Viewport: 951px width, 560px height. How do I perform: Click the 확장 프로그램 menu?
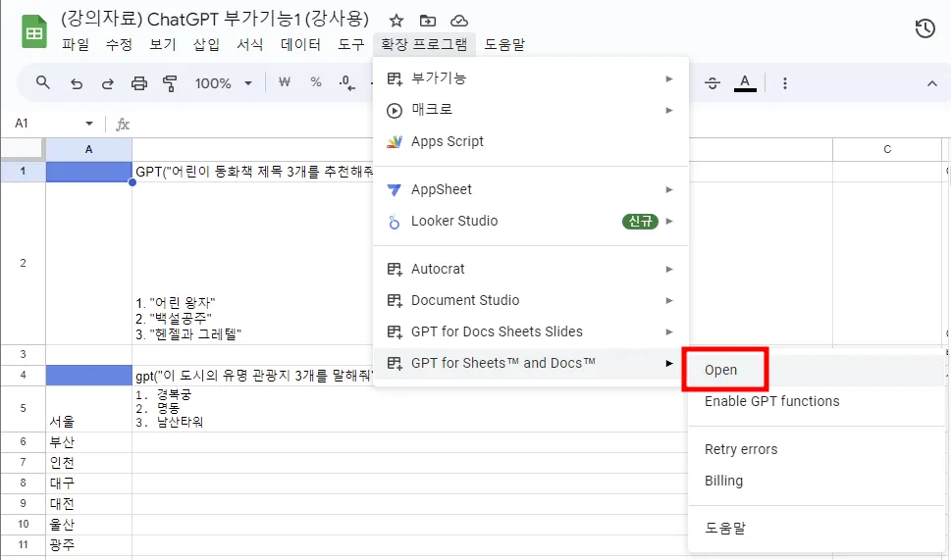[x=424, y=44]
